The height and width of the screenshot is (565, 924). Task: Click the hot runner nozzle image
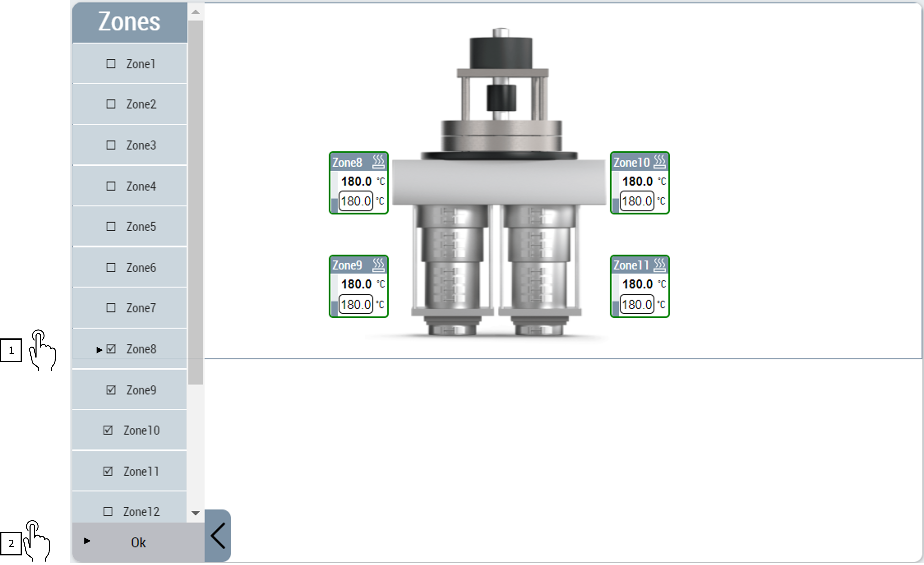tap(499, 182)
